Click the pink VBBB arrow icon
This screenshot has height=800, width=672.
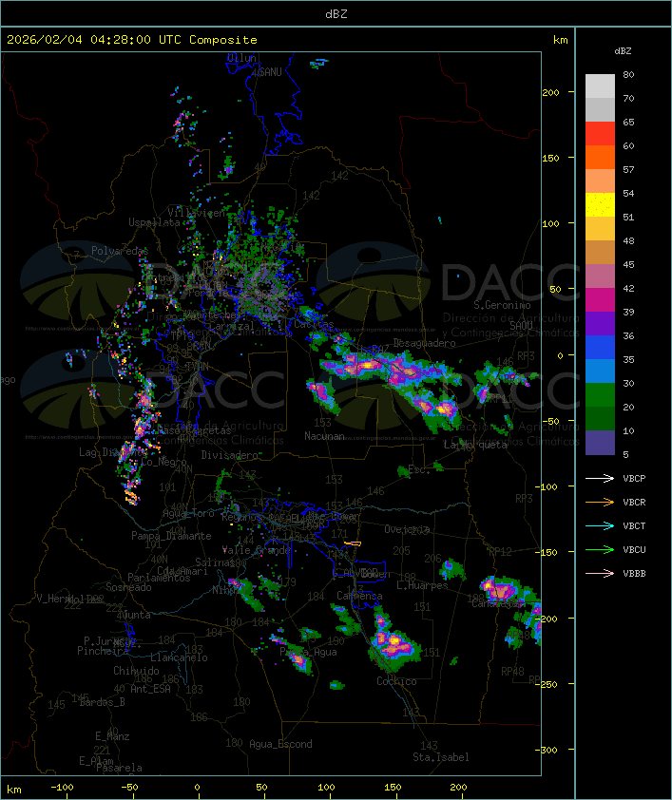point(600,574)
